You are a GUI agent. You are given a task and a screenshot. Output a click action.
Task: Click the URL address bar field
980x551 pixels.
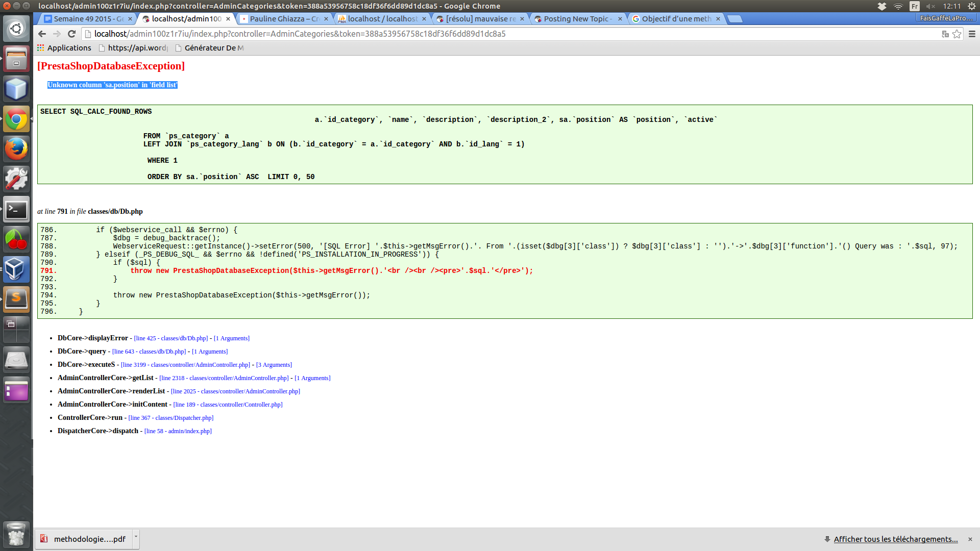pyautogui.click(x=510, y=34)
